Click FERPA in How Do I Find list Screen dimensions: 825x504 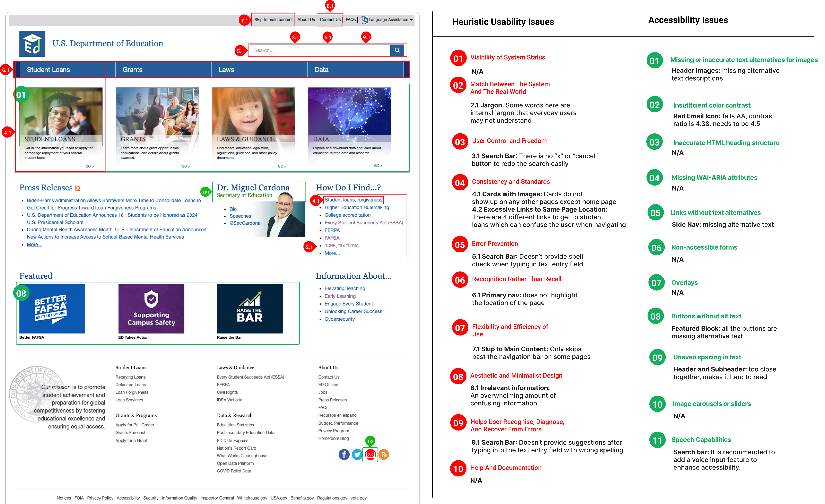(x=332, y=230)
